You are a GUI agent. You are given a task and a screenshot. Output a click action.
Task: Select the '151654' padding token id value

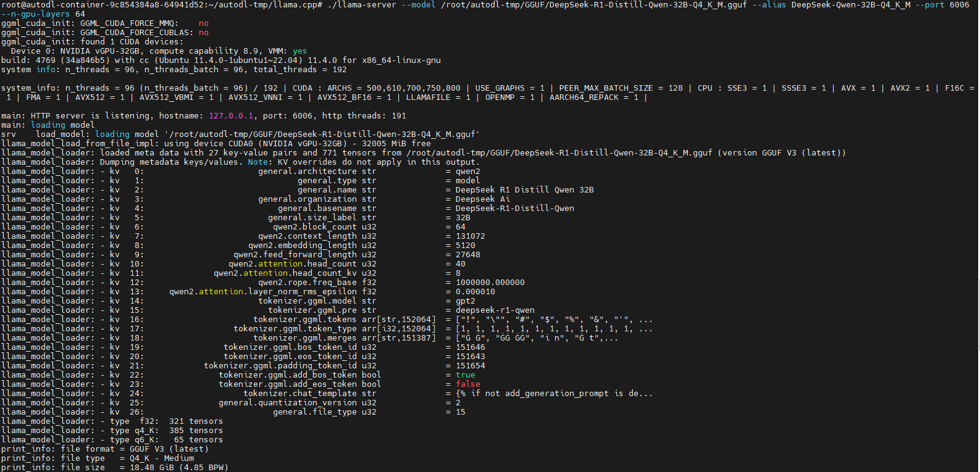click(x=471, y=366)
